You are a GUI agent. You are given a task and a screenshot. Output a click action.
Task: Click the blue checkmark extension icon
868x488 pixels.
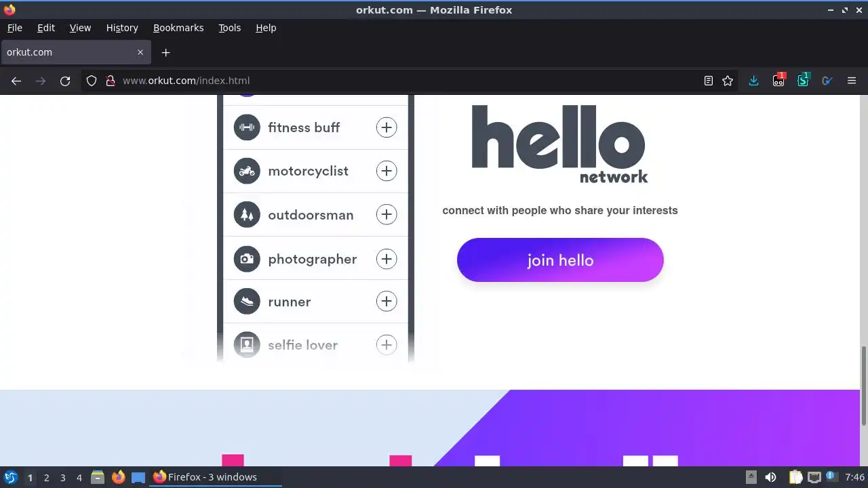pos(827,81)
